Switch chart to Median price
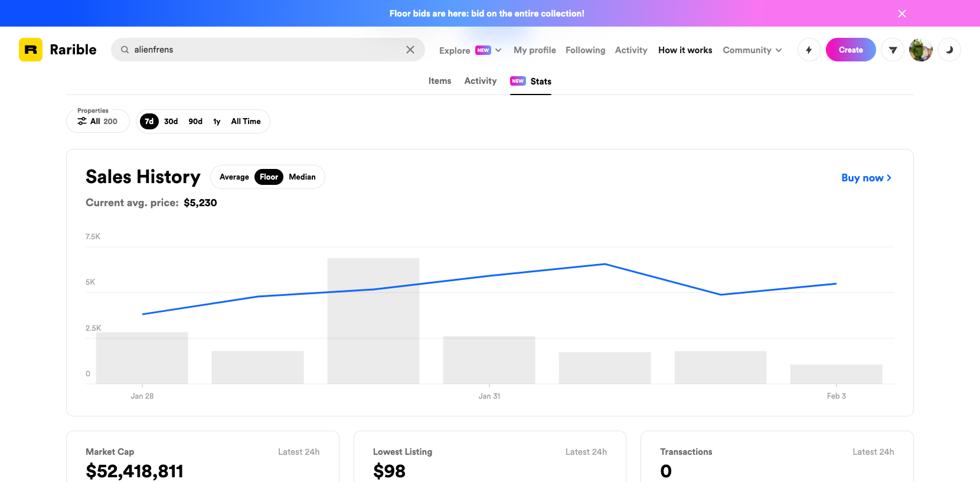980x482 pixels. 302,177
